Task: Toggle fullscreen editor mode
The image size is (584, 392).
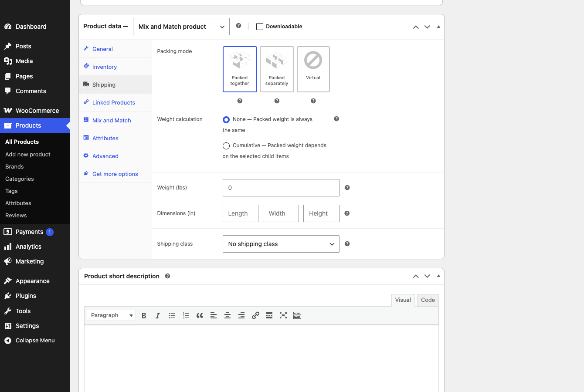Action: tap(283, 315)
